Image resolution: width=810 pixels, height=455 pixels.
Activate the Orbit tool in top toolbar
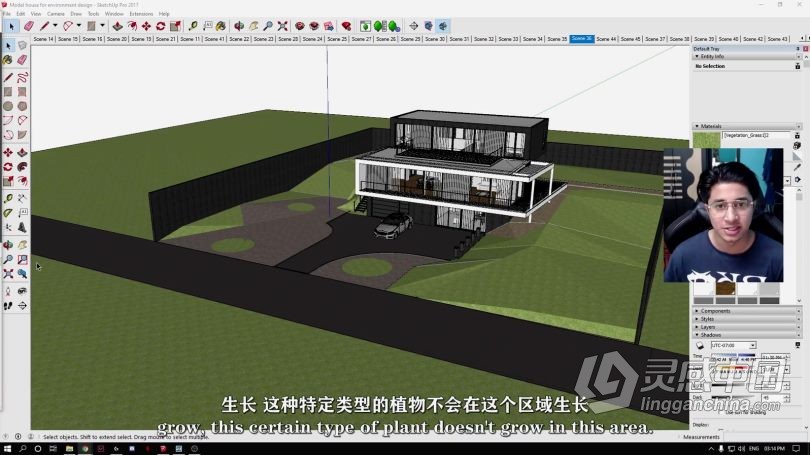tap(239, 26)
